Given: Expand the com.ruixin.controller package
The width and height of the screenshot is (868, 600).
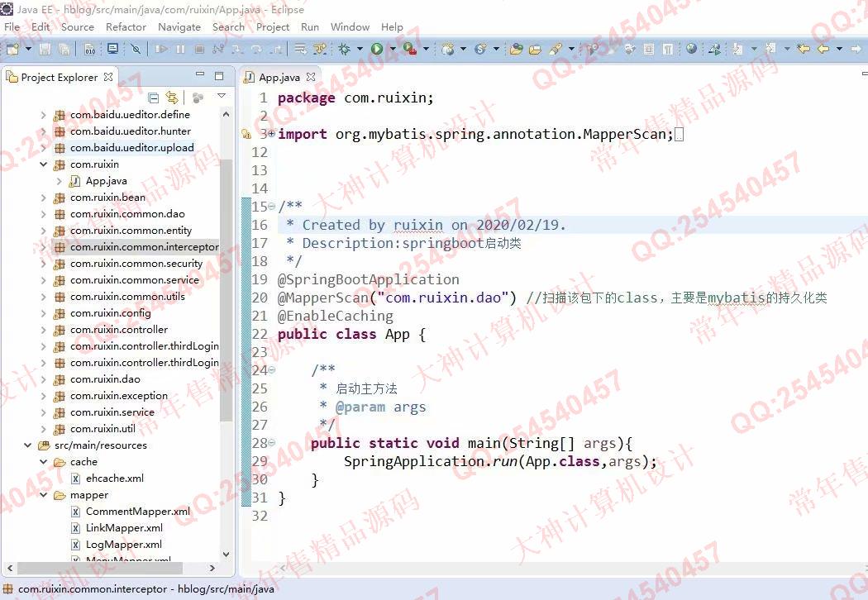Looking at the screenshot, I should [43, 330].
